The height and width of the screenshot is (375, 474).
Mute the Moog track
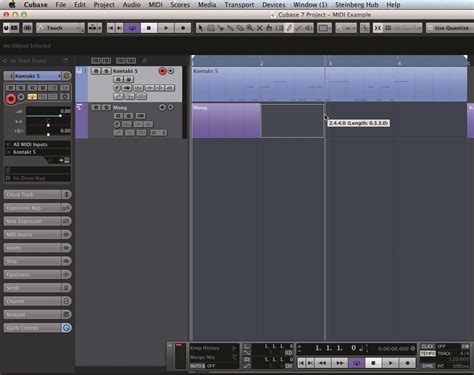coord(96,107)
